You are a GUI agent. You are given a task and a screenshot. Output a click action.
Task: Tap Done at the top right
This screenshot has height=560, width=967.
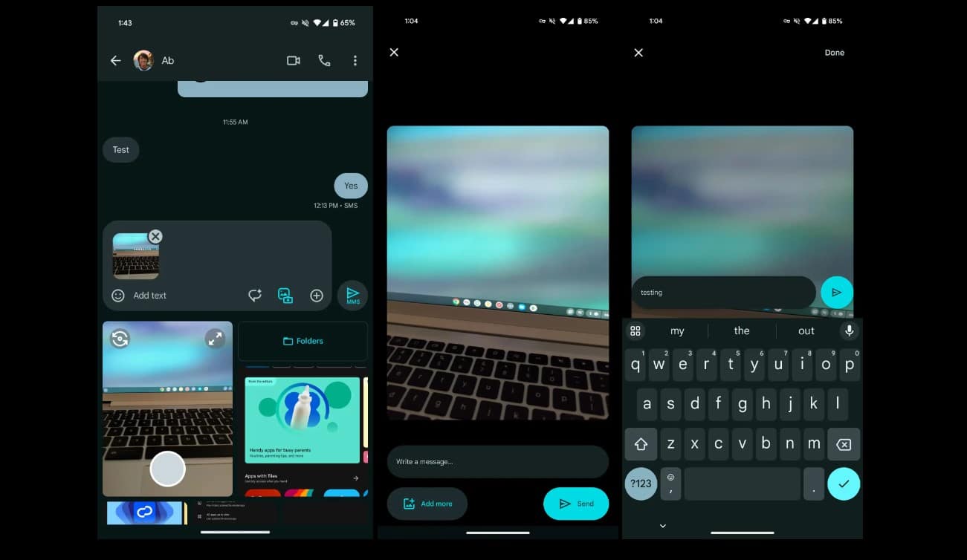point(834,53)
